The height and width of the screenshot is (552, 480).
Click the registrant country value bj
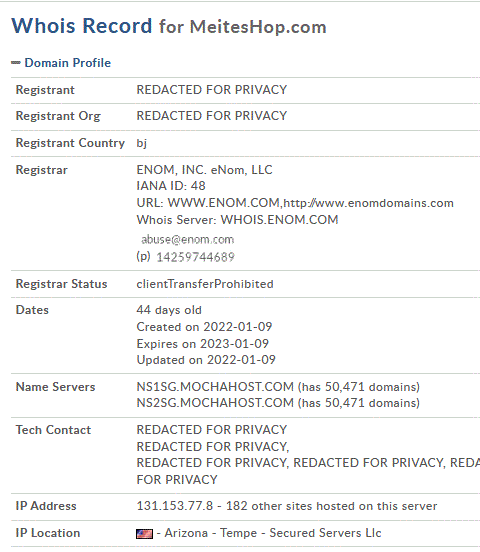pos(142,143)
